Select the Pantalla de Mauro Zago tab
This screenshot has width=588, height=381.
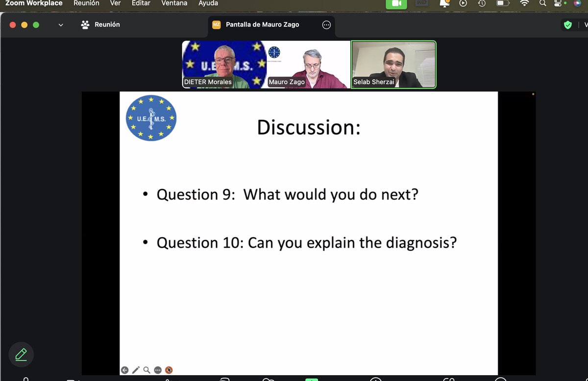coord(271,24)
